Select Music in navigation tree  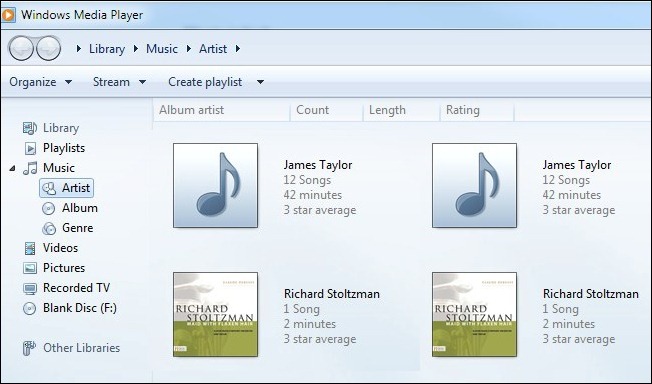(x=59, y=168)
